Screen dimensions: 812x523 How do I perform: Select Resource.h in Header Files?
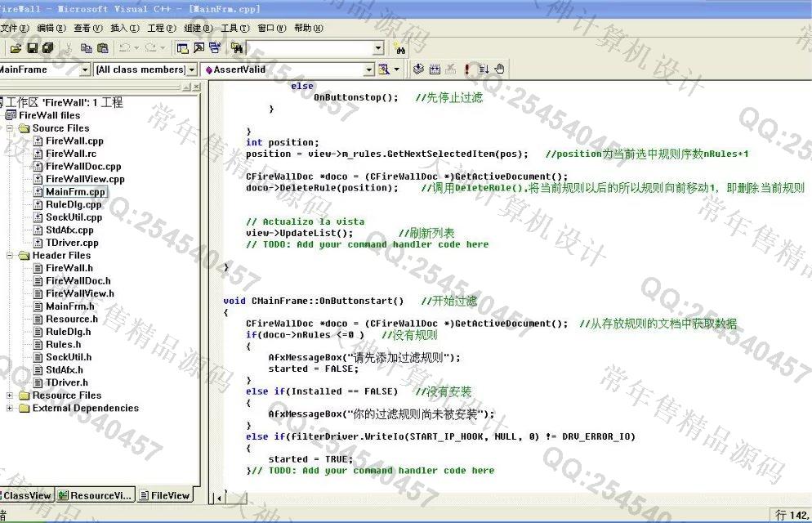(71, 319)
